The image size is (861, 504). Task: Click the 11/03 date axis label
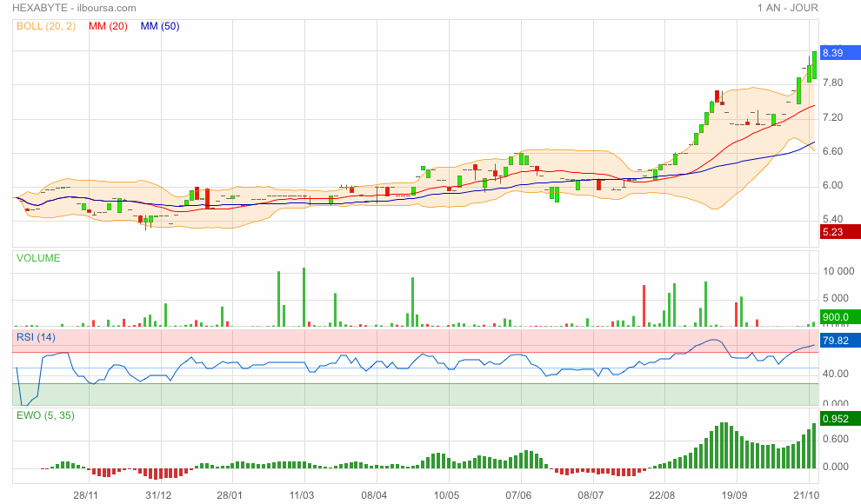[x=302, y=495]
